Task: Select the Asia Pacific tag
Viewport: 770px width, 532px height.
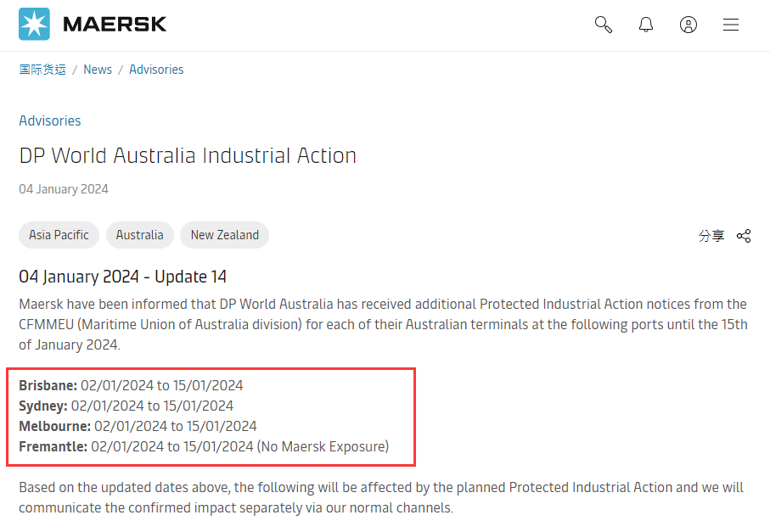Action: [x=59, y=235]
